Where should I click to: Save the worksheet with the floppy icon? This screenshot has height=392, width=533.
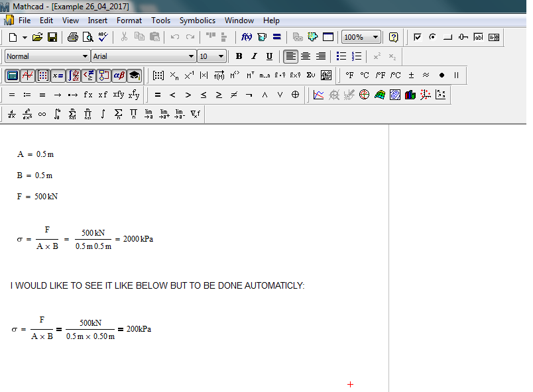tap(52, 37)
